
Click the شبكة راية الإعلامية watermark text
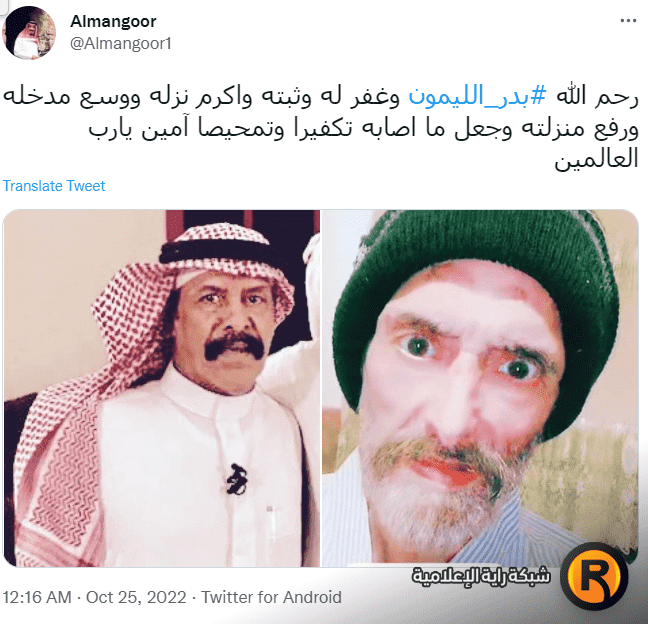click(481, 575)
